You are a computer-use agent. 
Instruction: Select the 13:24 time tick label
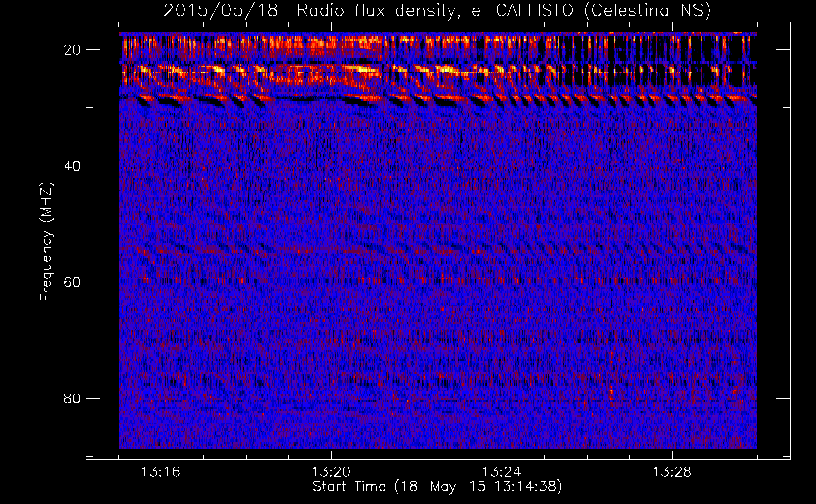pyautogui.click(x=501, y=472)
